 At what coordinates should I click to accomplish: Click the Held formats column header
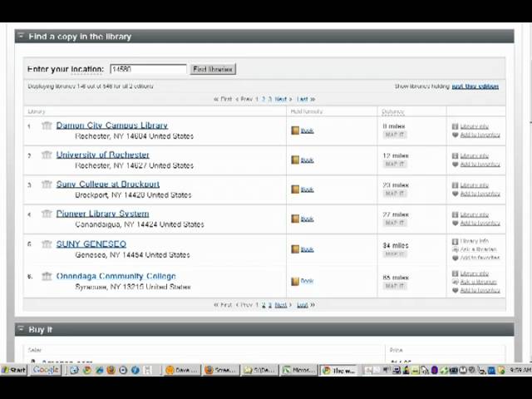(307, 111)
